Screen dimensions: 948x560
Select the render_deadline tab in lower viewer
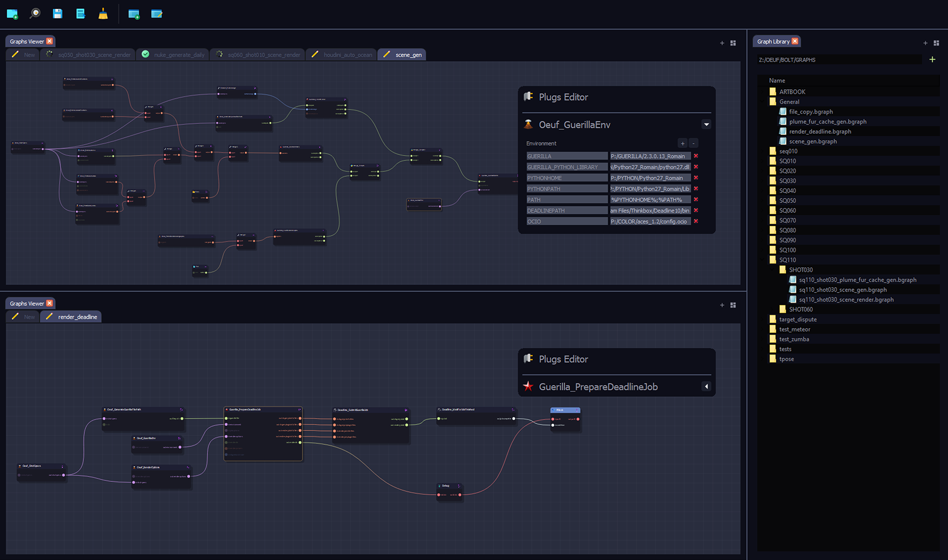pyautogui.click(x=72, y=317)
